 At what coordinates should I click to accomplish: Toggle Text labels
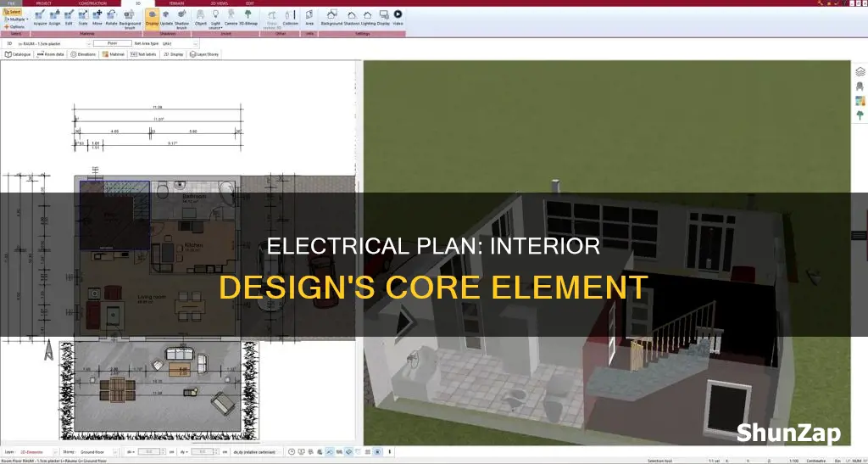point(143,54)
